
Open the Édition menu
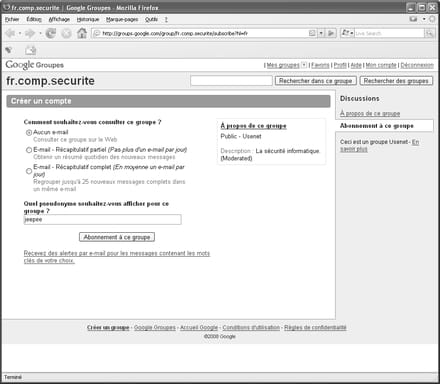click(34, 19)
